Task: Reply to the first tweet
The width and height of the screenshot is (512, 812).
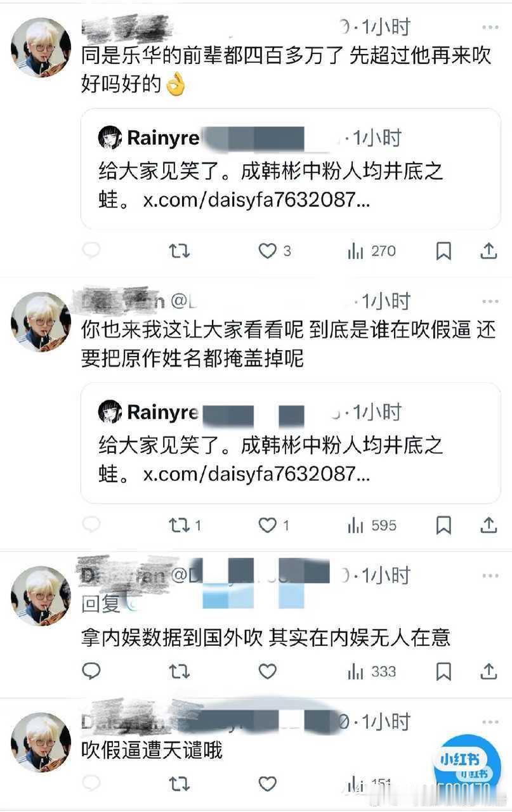Action: coord(91,251)
